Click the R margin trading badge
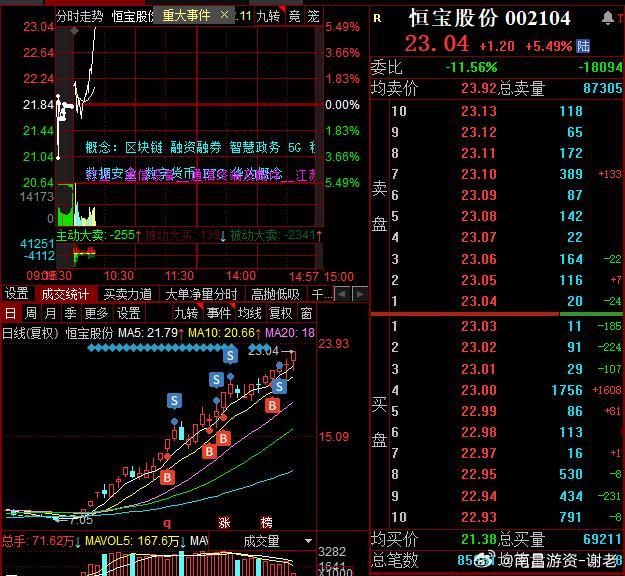The height and width of the screenshot is (576, 625). point(377,18)
